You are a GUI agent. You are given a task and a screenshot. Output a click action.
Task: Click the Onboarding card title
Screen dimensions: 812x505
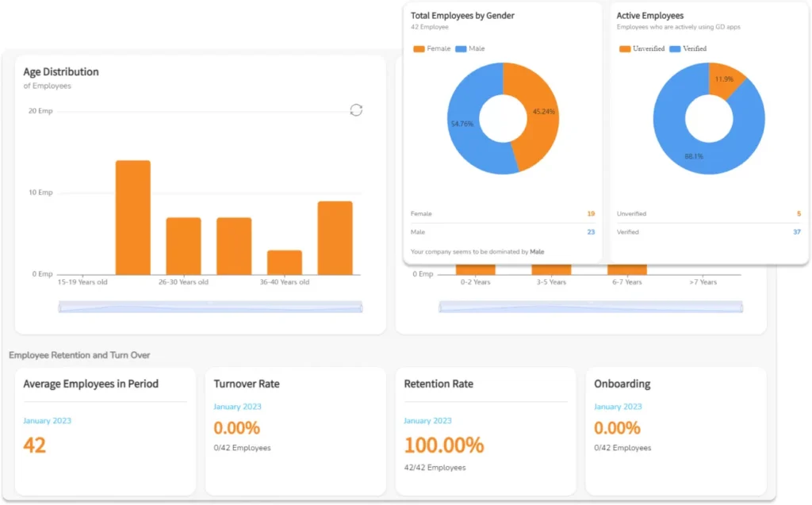click(622, 384)
